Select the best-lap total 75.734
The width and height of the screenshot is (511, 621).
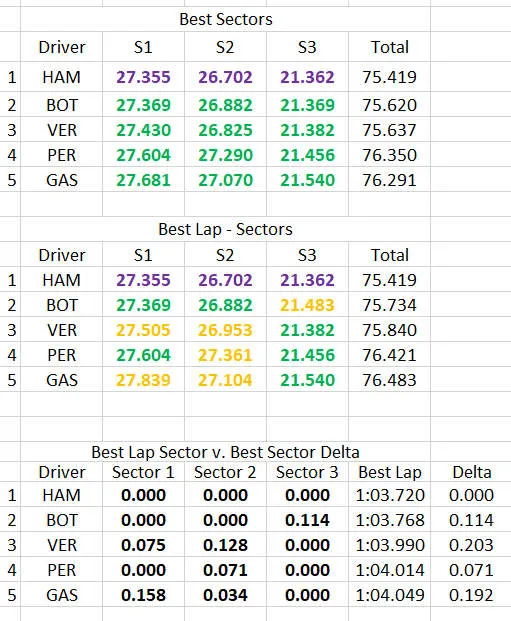click(390, 305)
